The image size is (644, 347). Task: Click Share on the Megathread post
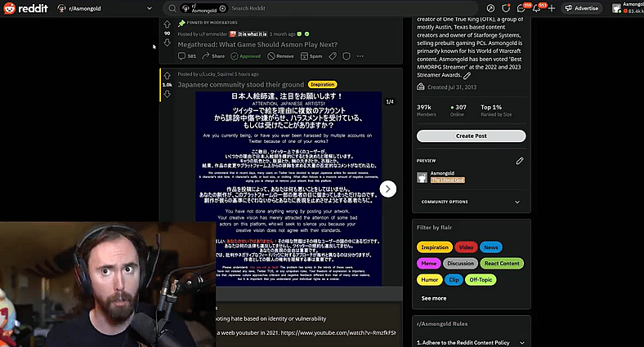(213, 56)
